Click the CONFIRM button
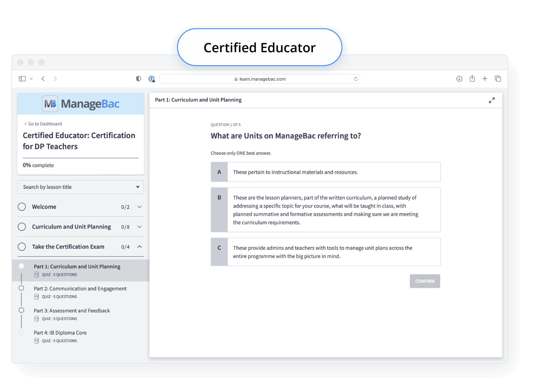538x392 pixels. coord(425,281)
